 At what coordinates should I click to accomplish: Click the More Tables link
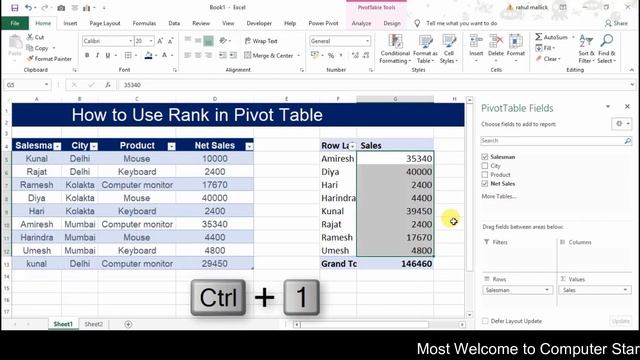[499, 196]
